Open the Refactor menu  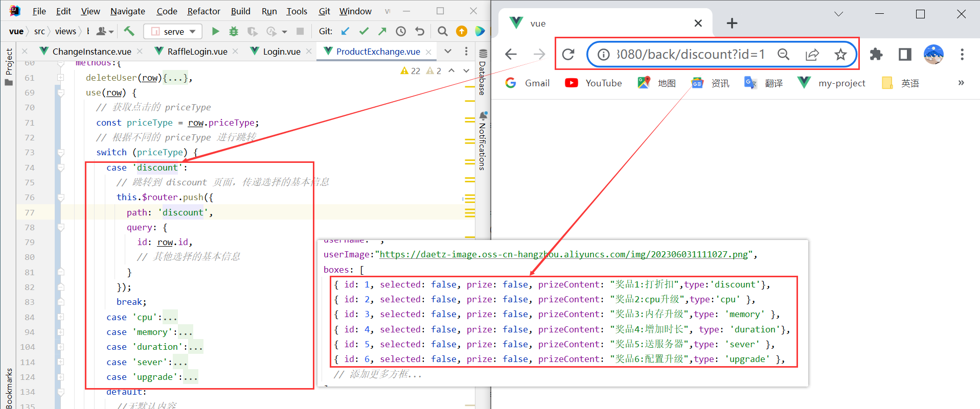203,11
